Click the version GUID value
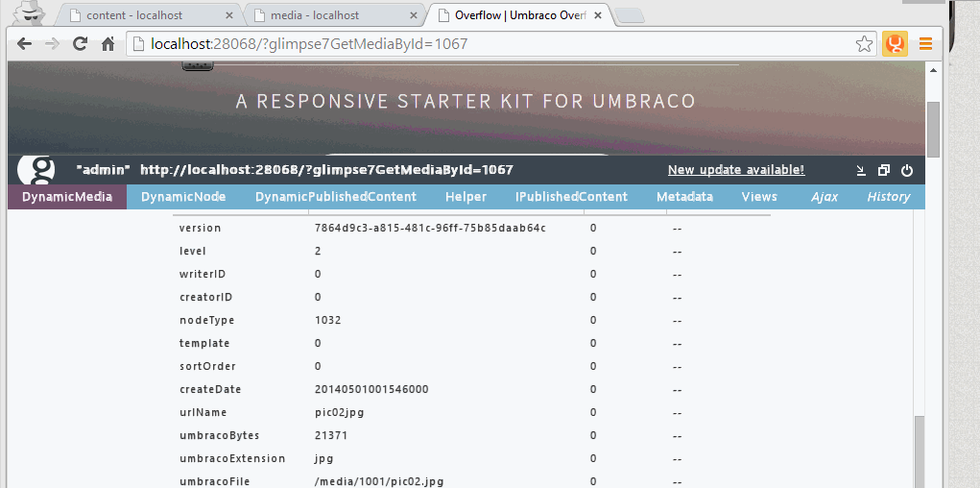 click(x=430, y=228)
